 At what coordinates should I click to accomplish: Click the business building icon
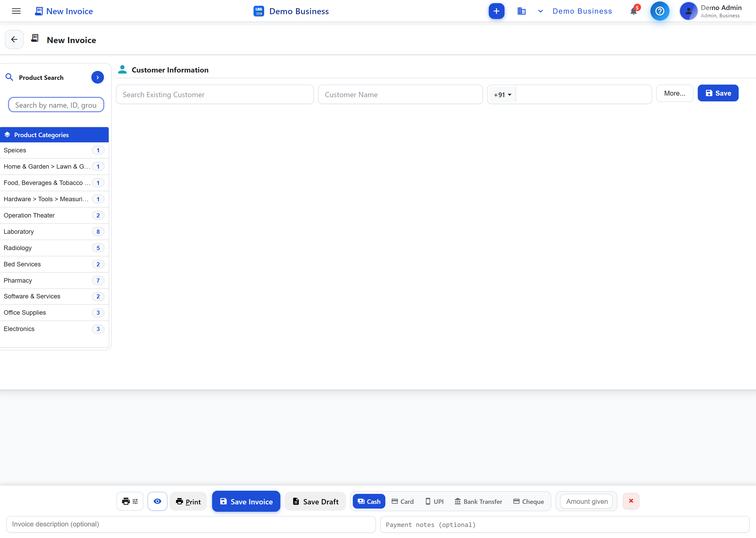[522, 11]
